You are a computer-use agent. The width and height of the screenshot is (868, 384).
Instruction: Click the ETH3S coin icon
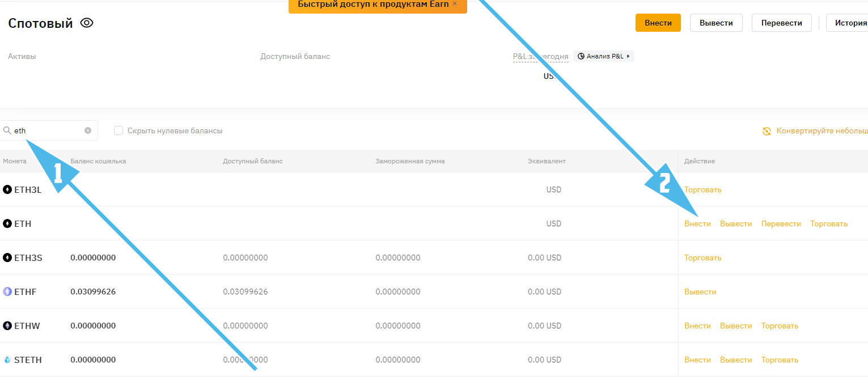pos(7,258)
